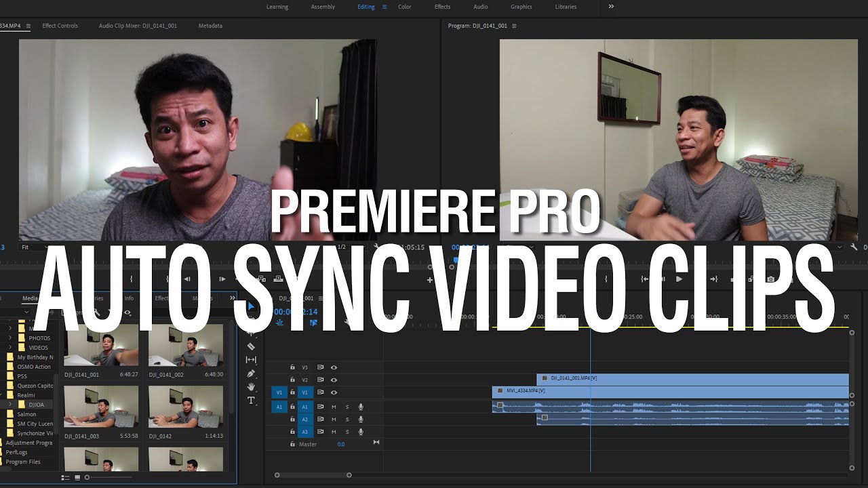Image resolution: width=868 pixels, height=488 pixels.
Task: Enable voice-over record on A1
Action: [x=361, y=407]
